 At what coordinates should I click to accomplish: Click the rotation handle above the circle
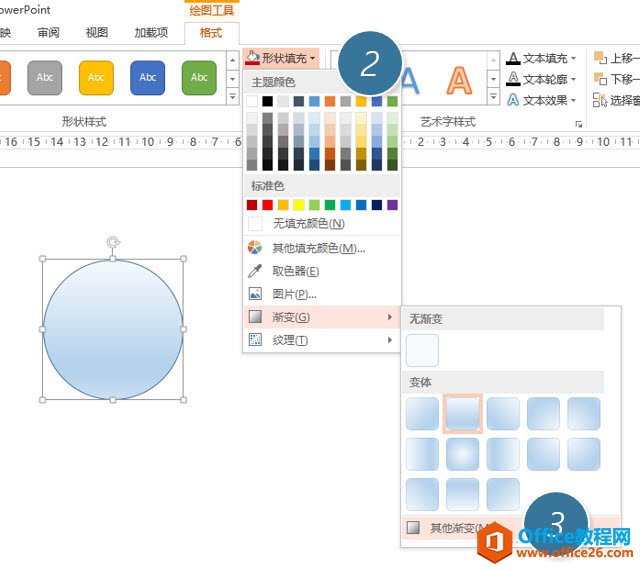(x=113, y=243)
